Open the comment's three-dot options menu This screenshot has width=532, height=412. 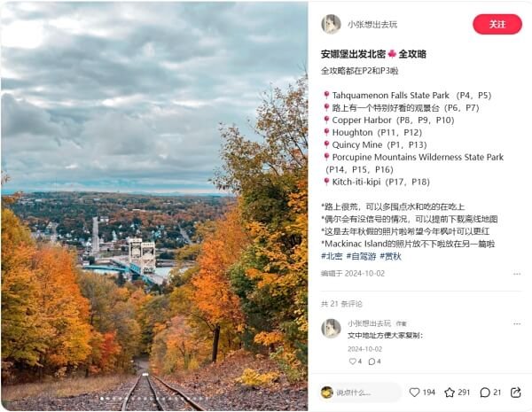click(x=517, y=323)
